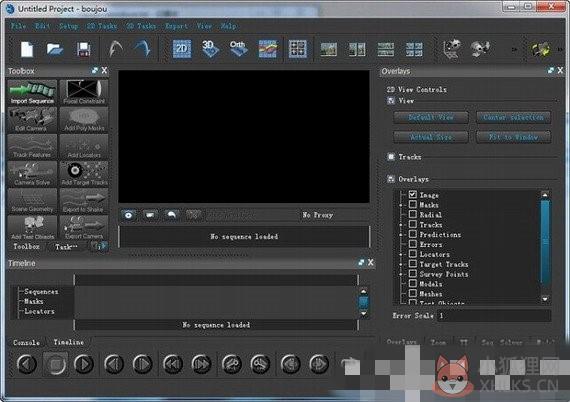The height and width of the screenshot is (402, 570).
Task: Open the Export menu
Action: tap(177, 26)
